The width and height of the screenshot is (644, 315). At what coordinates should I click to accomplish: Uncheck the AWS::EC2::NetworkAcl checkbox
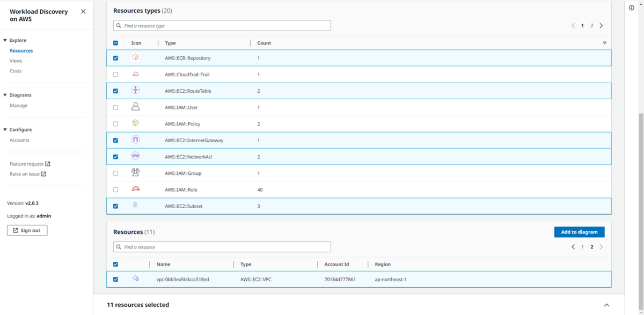coord(115,157)
